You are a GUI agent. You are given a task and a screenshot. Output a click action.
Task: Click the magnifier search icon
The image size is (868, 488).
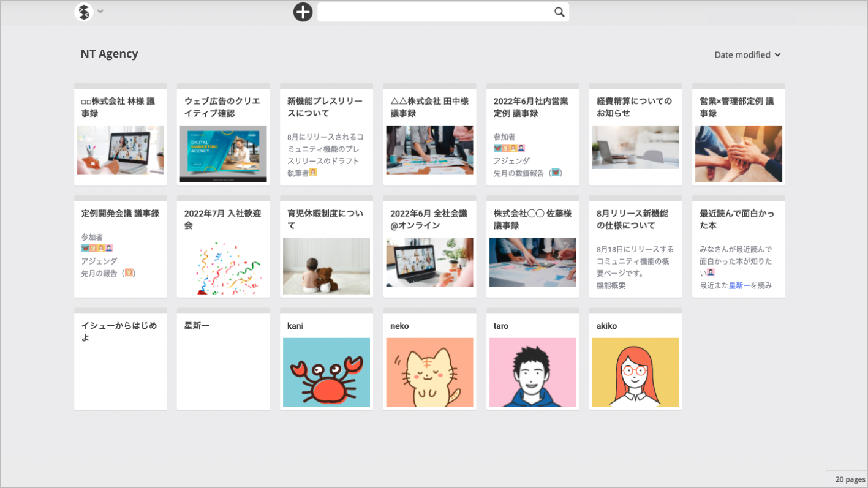559,12
